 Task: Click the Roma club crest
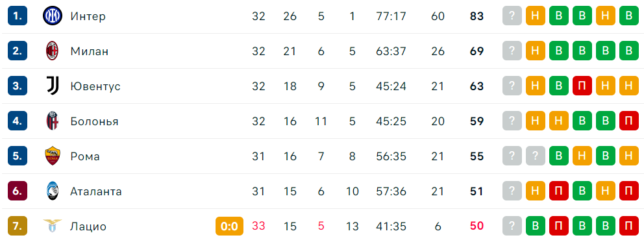coord(53,156)
